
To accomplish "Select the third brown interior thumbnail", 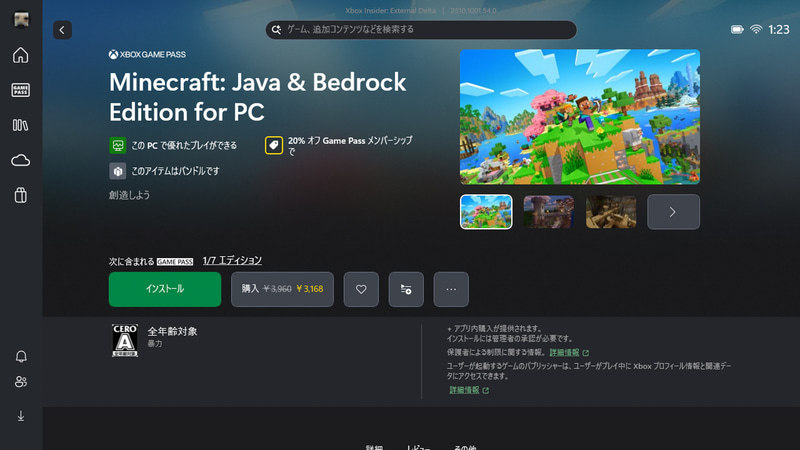I will tap(611, 212).
